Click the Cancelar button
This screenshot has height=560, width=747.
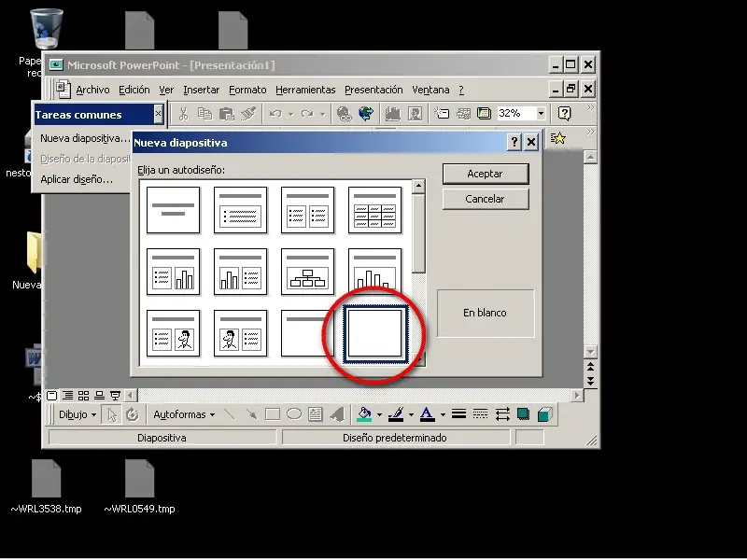click(486, 199)
